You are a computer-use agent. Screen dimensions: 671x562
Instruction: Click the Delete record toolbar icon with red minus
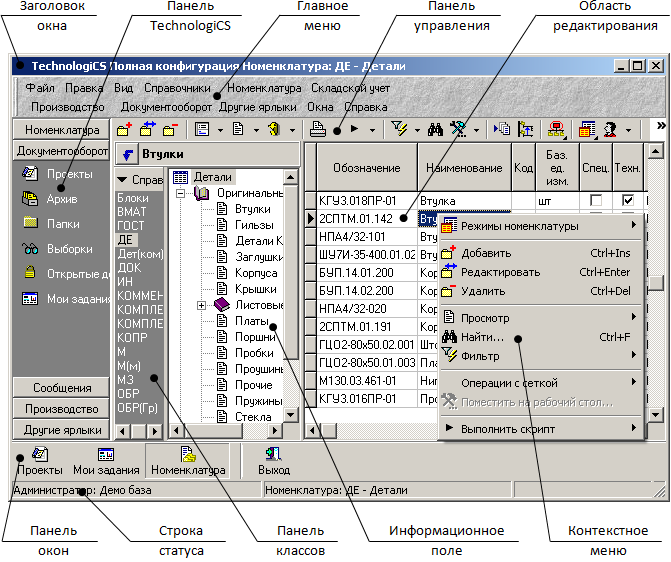[170, 129]
